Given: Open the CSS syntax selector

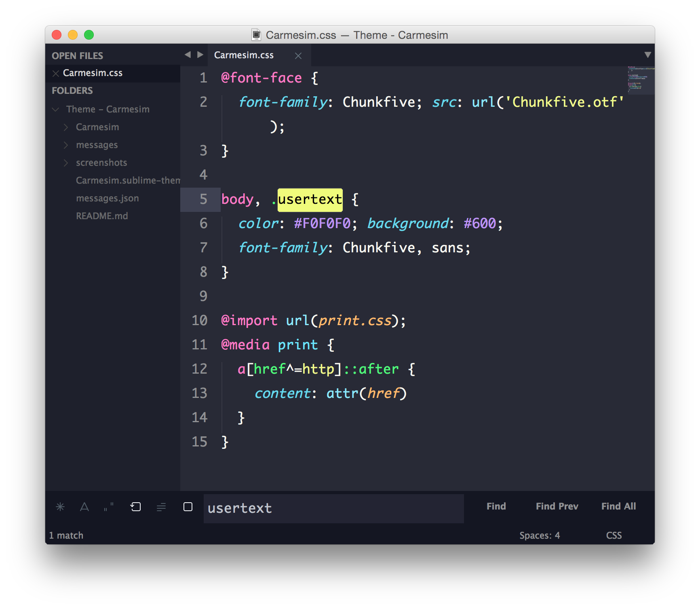Looking at the screenshot, I should pos(614,535).
